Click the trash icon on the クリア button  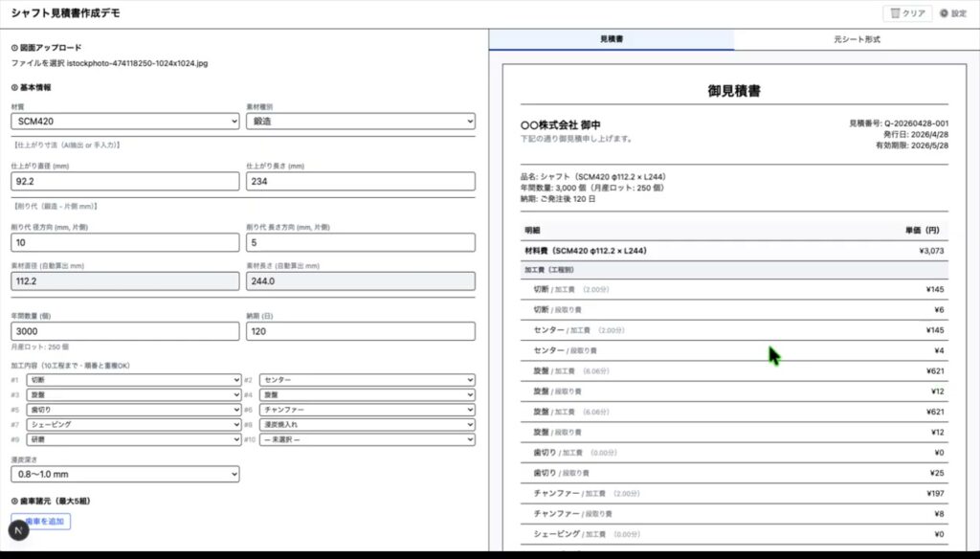(x=895, y=13)
